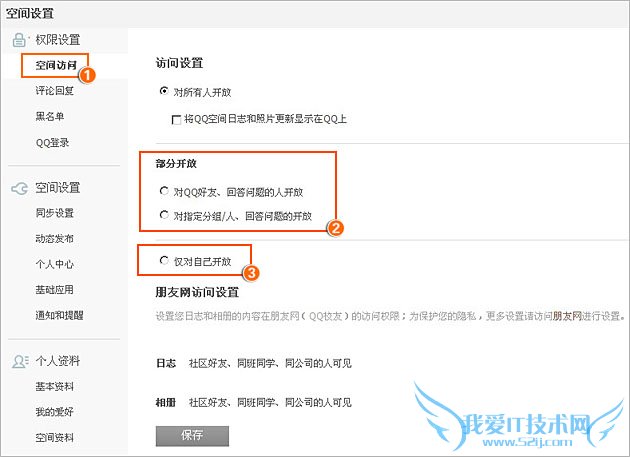Image resolution: width=630 pixels, height=457 pixels.
Task: Click the lock icon beside 权限设置
Action: tap(19, 40)
